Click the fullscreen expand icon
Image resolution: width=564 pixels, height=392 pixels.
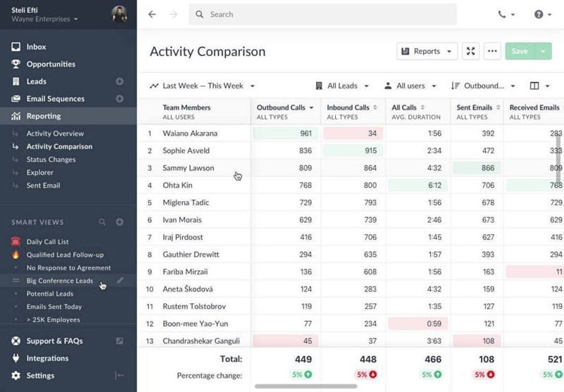[470, 51]
